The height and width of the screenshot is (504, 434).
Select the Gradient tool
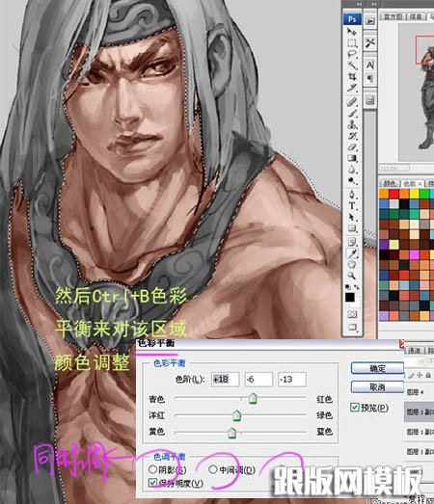click(352, 158)
